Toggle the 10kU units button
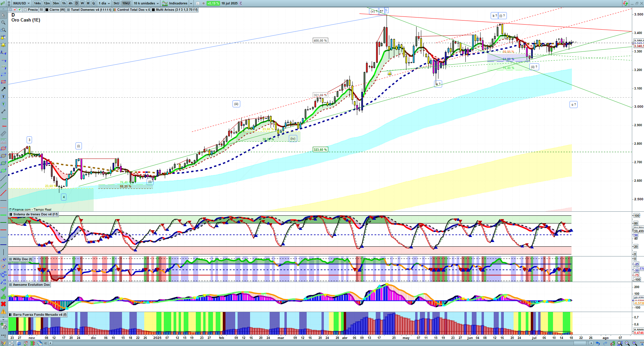Viewport: 644px width, 346px height. (x=126, y=3)
